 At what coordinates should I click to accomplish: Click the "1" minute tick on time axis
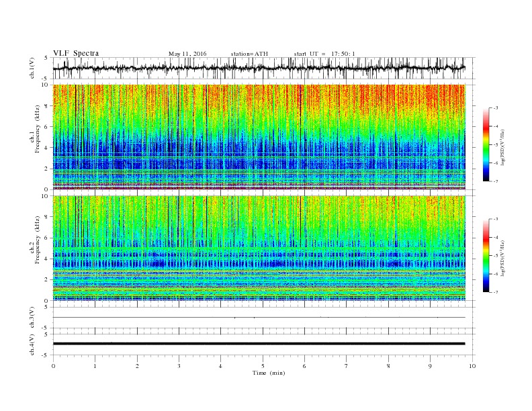coord(95,366)
